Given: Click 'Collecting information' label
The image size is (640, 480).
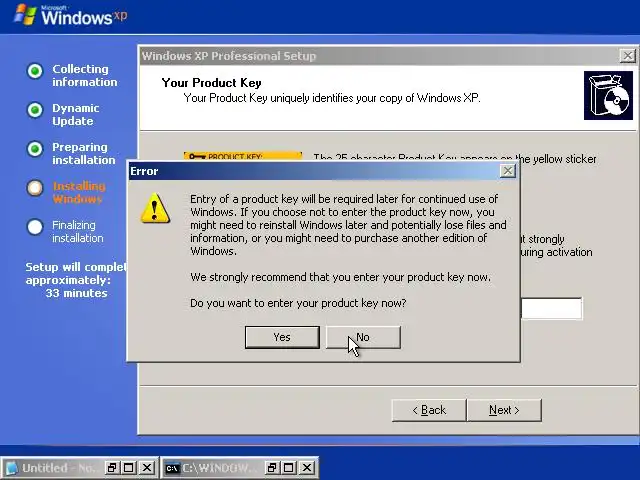Looking at the screenshot, I should (84, 75).
